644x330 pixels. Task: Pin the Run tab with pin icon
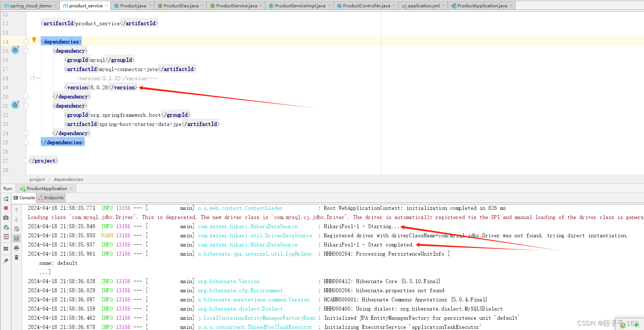click(x=6, y=261)
